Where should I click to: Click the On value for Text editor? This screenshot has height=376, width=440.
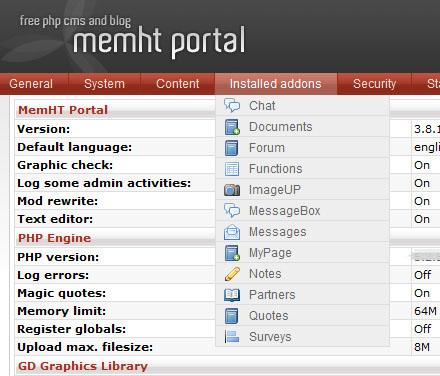coord(422,219)
